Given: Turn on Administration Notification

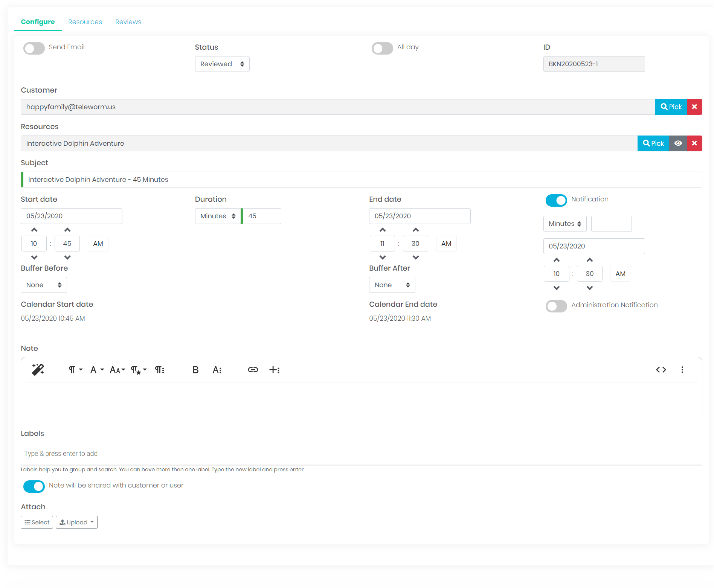Looking at the screenshot, I should (556, 306).
